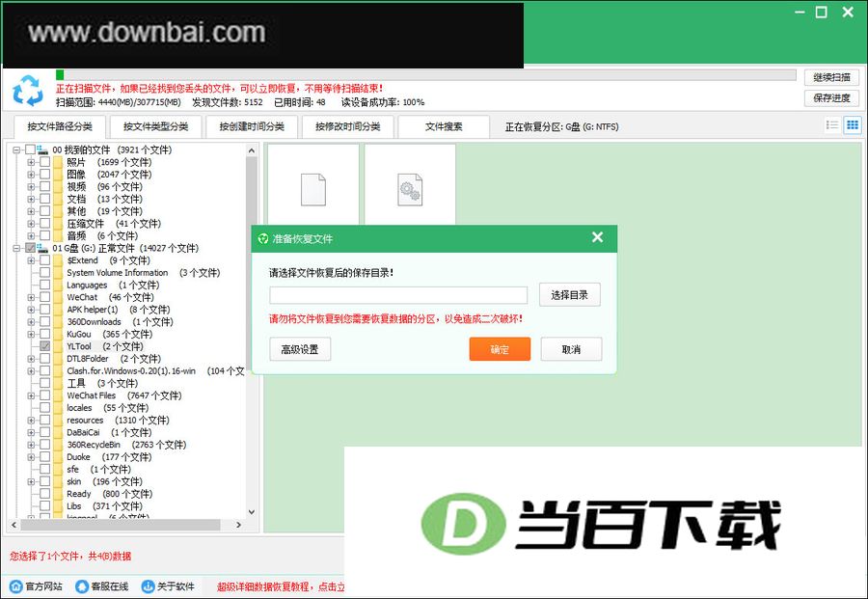Open 高级设置 in the dialog

pos(300,349)
